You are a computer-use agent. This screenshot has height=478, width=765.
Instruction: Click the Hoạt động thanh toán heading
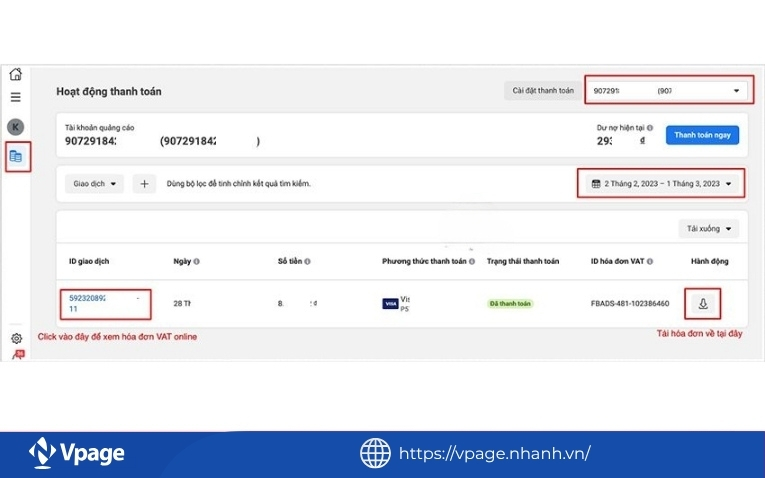(109, 92)
